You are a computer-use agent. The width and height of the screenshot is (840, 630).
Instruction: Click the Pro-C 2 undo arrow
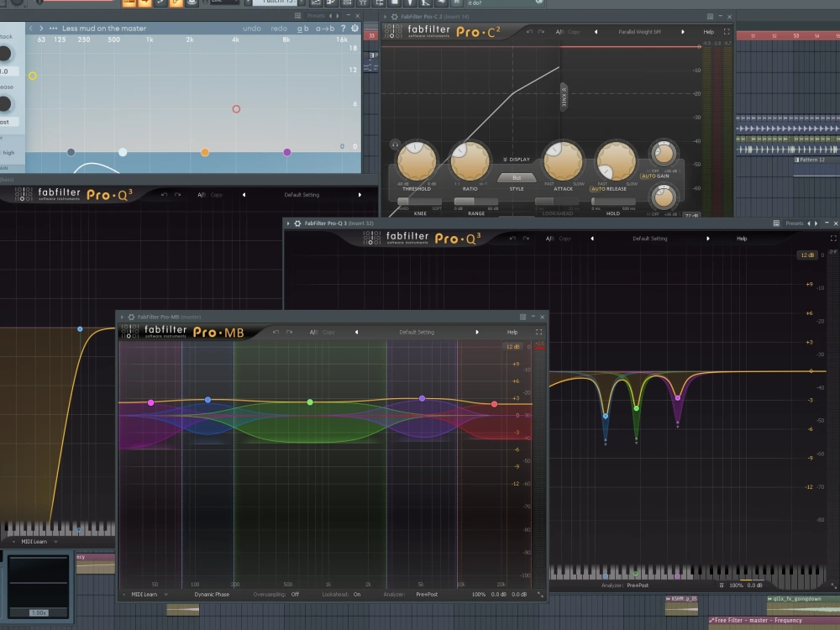[529, 32]
